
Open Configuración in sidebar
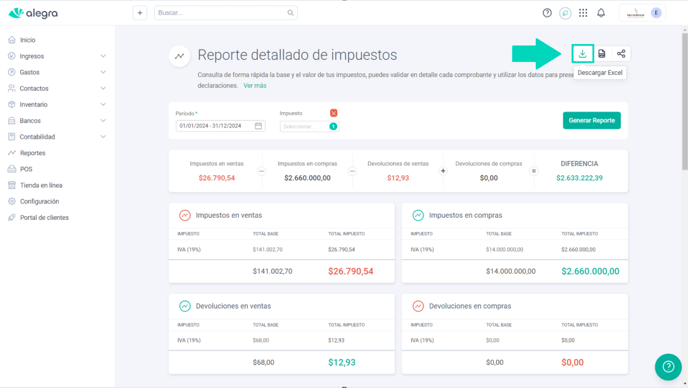pyautogui.click(x=39, y=201)
